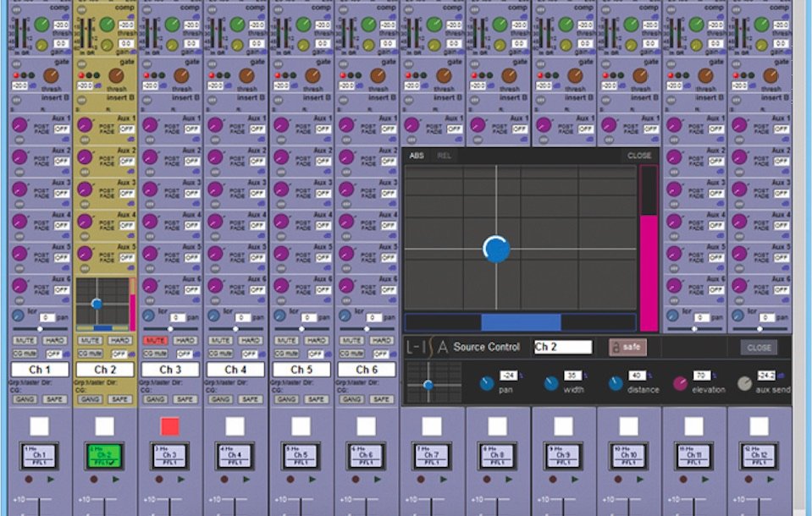Image resolution: width=812 pixels, height=516 pixels.
Task: Click the Ch 2 source name field
Action: [x=563, y=347]
